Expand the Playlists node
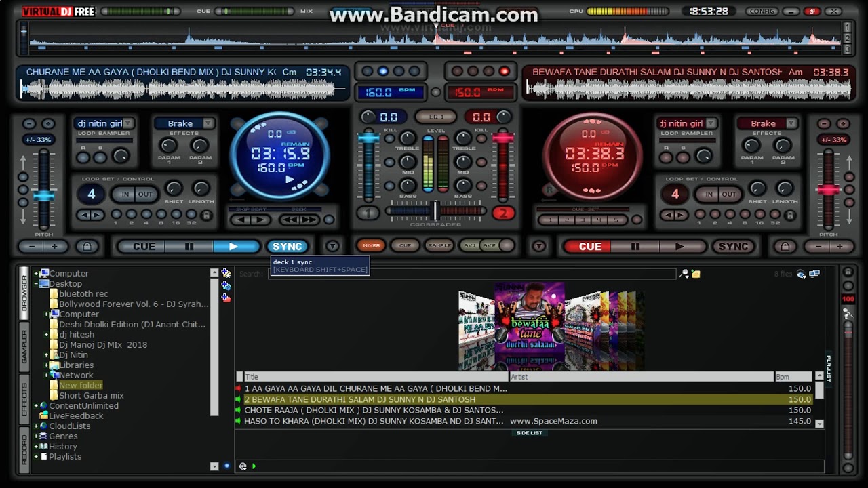The image size is (868, 488). click(x=36, y=457)
